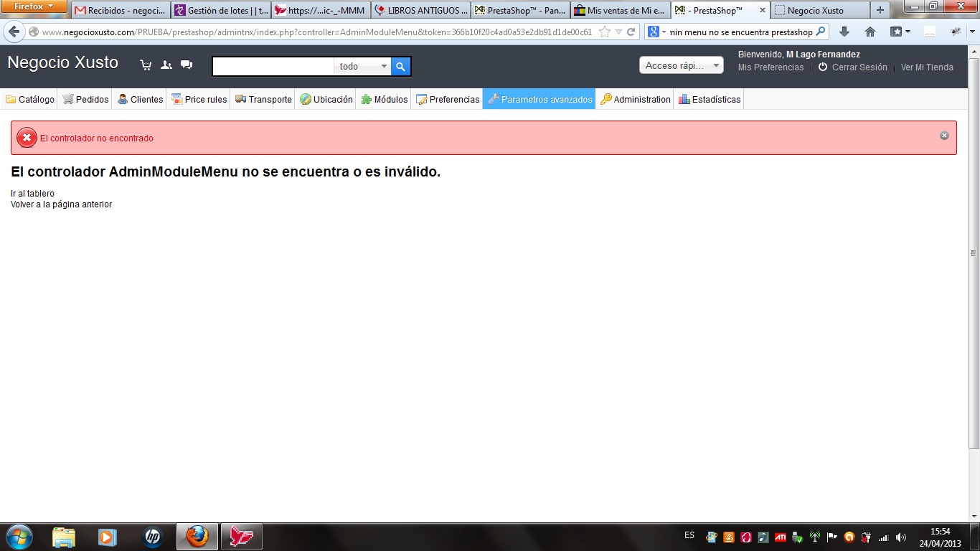
Task: Close the active PrestaShop tab
Action: click(763, 11)
